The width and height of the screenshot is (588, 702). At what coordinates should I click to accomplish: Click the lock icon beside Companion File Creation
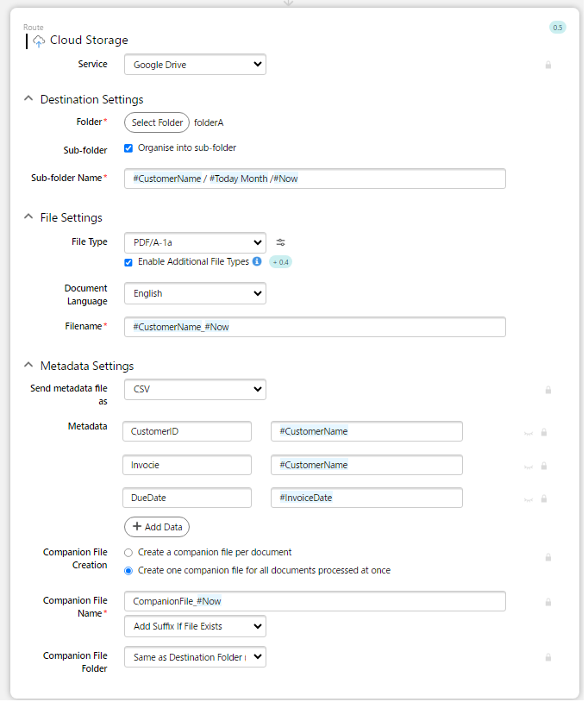pos(547,557)
